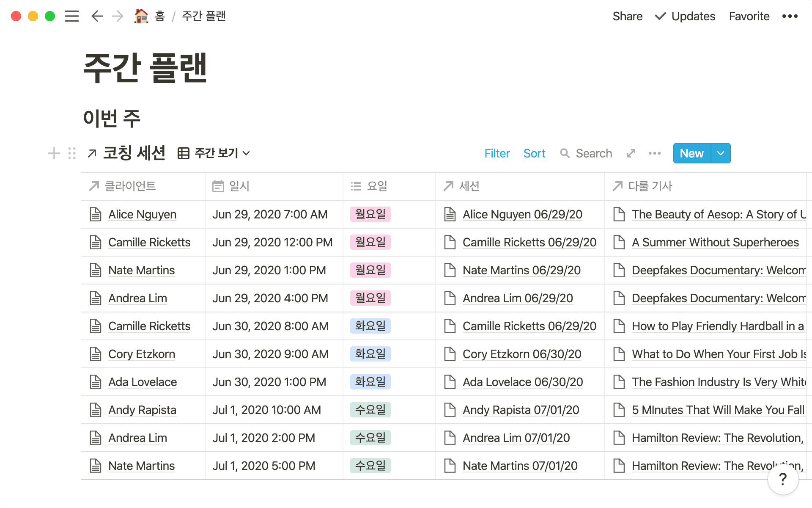Open database options next to Search

tap(654, 153)
